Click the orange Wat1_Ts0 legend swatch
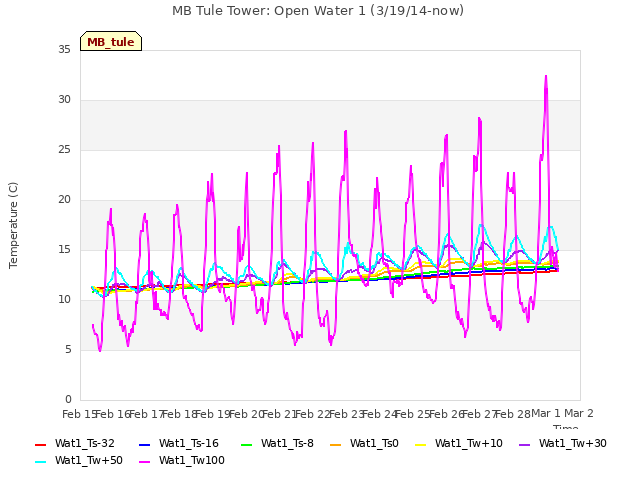 coord(336,444)
